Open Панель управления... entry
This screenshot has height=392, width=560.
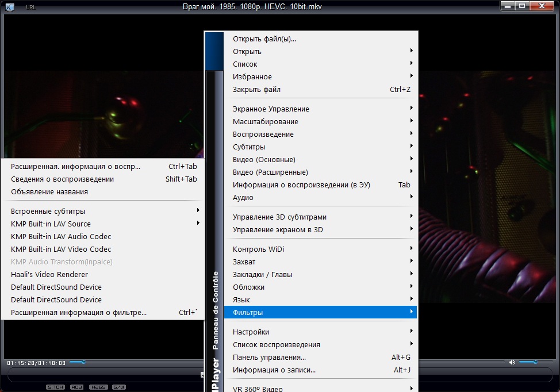tap(269, 358)
